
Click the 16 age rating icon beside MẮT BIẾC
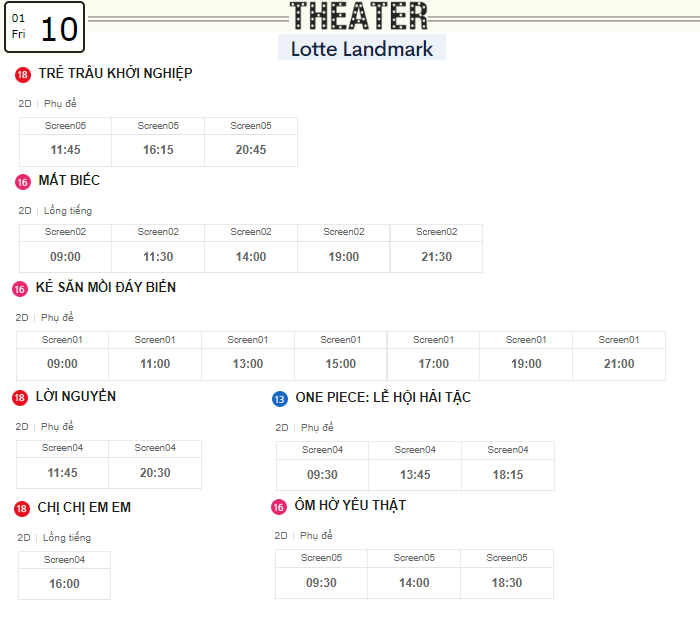(23, 182)
